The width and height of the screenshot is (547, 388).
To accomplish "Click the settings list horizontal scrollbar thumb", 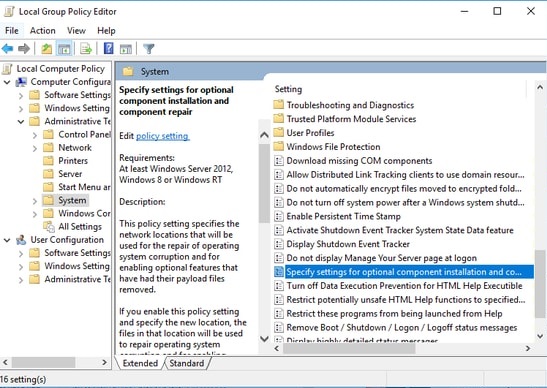I will 349,348.
